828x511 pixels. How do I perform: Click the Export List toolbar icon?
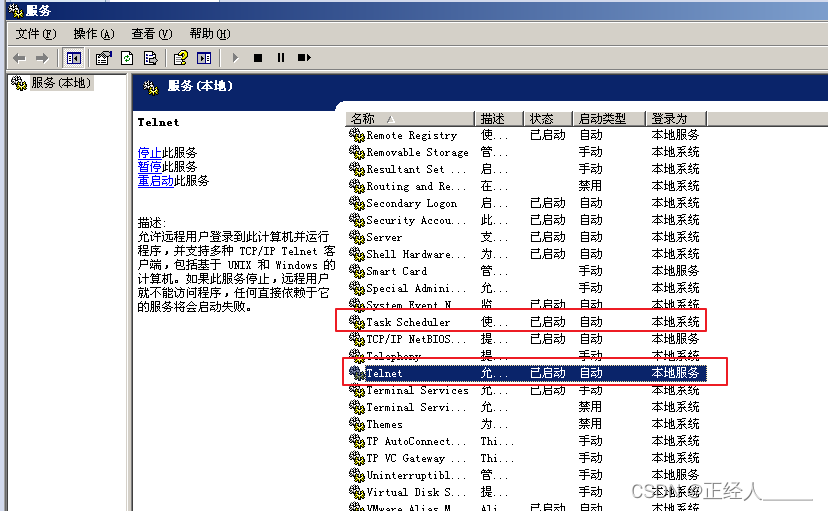point(150,58)
